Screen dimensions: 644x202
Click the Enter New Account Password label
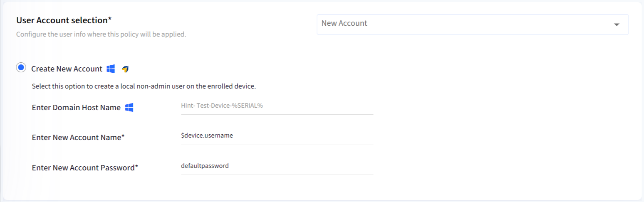click(85, 168)
